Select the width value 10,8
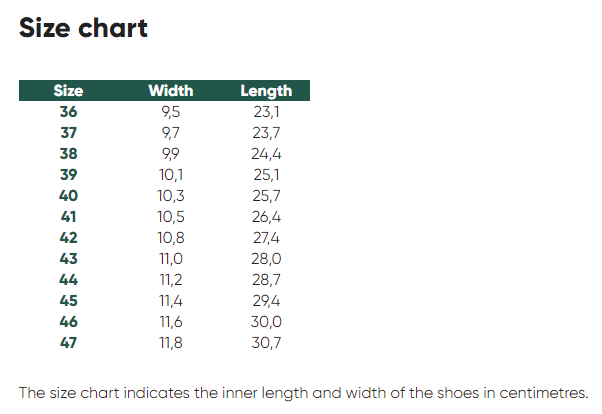602x414 pixels. tap(171, 237)
